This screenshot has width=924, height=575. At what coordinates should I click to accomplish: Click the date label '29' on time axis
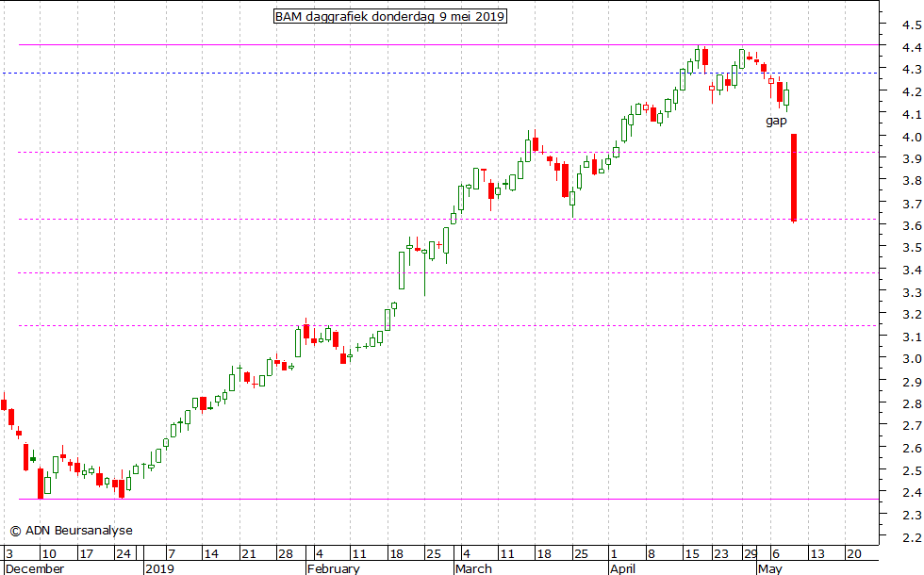(x=750, y=554)
